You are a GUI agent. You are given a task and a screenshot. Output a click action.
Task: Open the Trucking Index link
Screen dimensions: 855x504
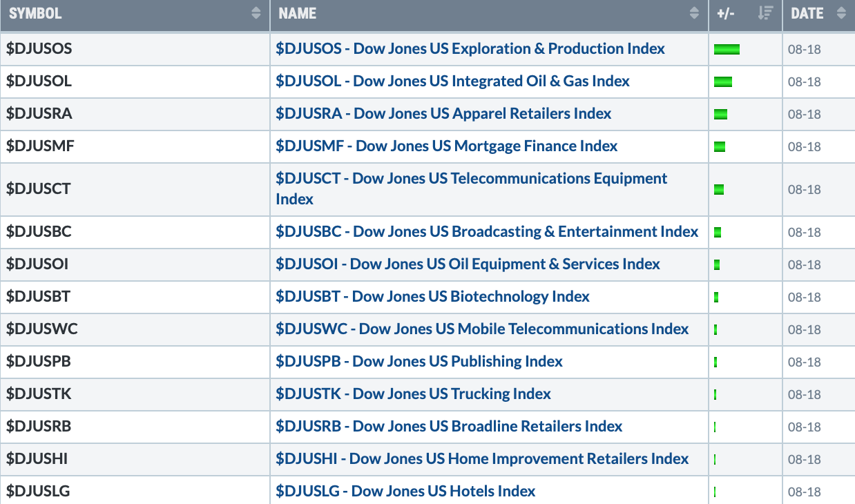coord(413,394)
